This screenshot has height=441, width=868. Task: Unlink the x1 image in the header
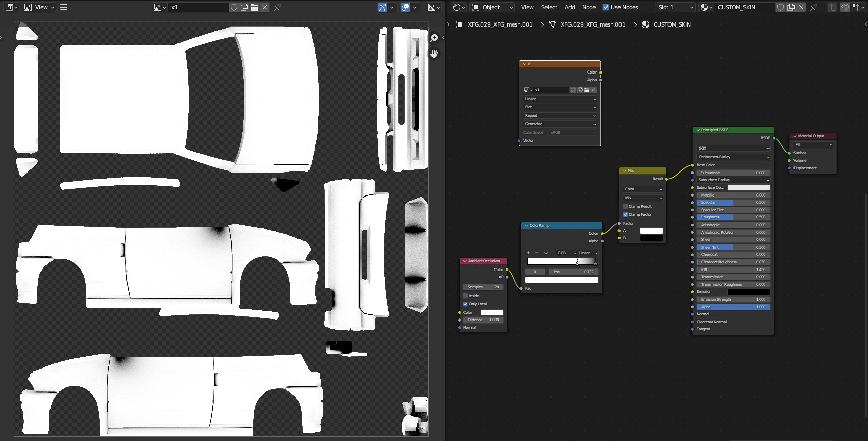(x=265, y=7)
